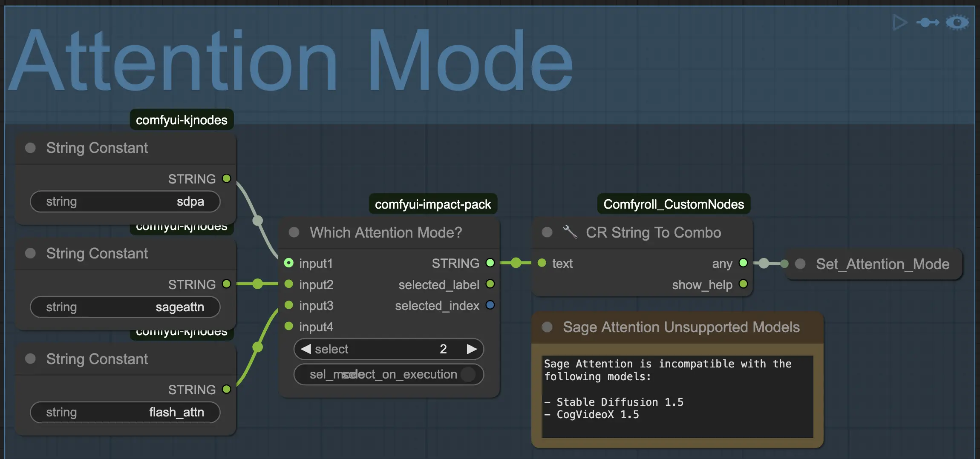Click the show_help output port
The height and width of the screenshot is (459, 980).
[743, 284]
